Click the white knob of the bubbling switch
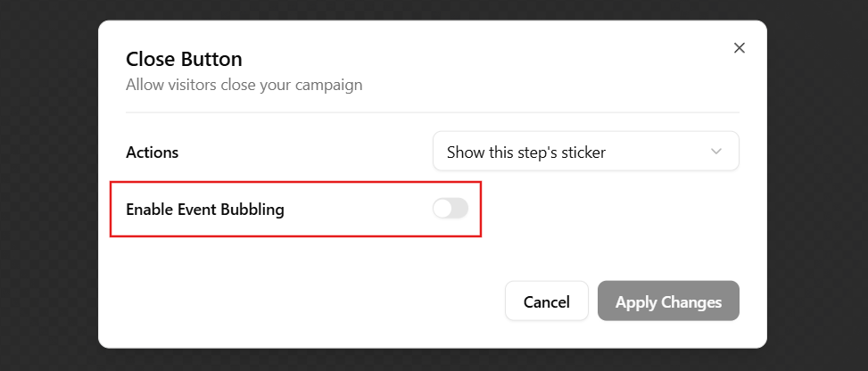868x371 pixels. [x=442, y=209]
